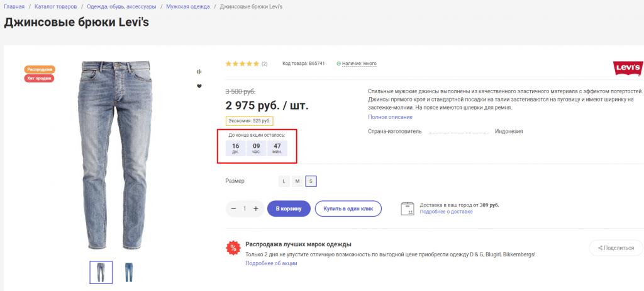
Task: Add to cart with В корзину
Action: [289, 208]
